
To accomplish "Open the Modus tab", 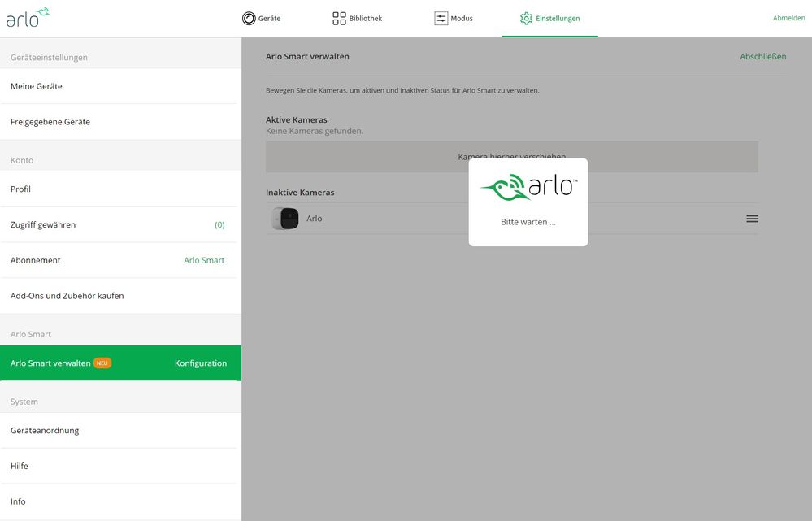I will pyautogui.click(x=454, y=18).
